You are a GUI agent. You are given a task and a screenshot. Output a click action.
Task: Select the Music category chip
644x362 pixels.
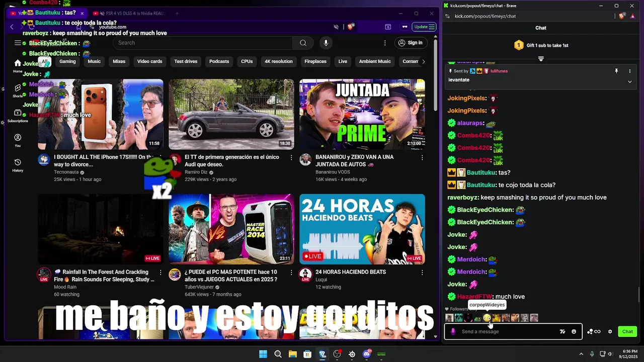(x=94, y=61)
